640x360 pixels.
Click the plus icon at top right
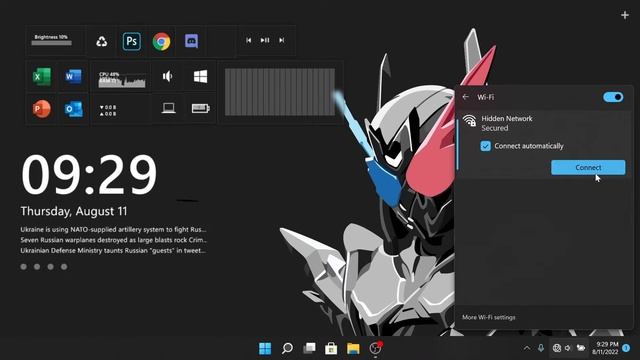click(x=624, y=16)
